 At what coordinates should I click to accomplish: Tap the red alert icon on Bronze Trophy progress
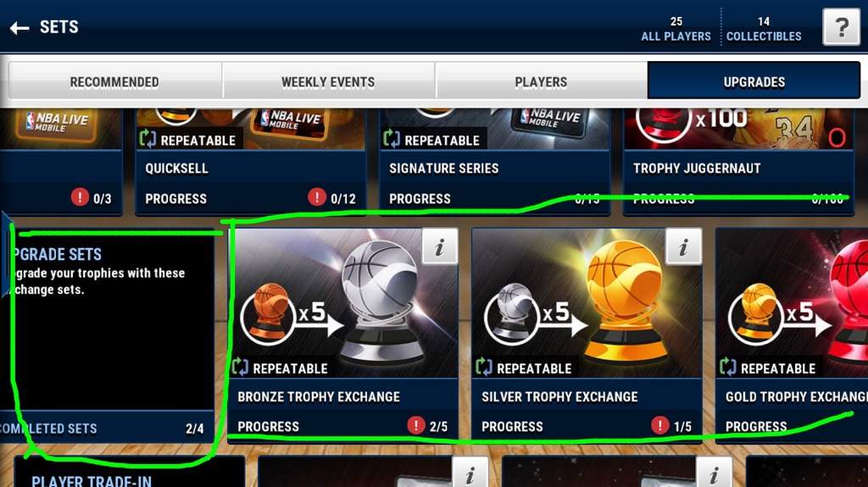point(415,425)
